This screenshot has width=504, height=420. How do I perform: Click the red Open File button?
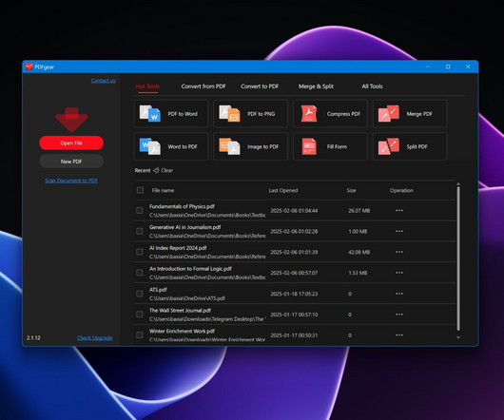click(71, 143)
